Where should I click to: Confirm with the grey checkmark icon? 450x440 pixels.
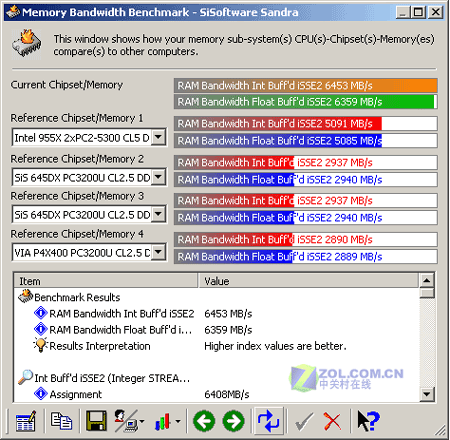[x=304, y=421]
